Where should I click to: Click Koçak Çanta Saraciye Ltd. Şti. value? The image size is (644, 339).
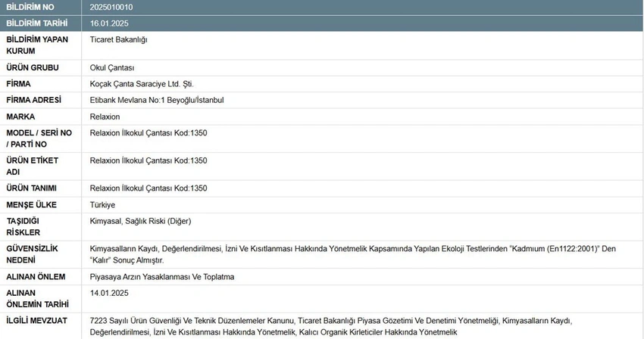tap(142, 84)
